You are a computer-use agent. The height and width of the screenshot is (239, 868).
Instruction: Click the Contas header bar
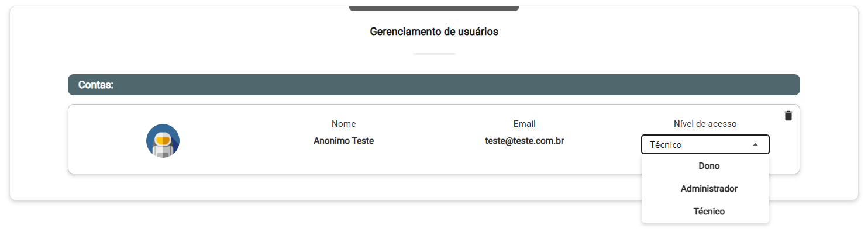(x=433, y=85)
